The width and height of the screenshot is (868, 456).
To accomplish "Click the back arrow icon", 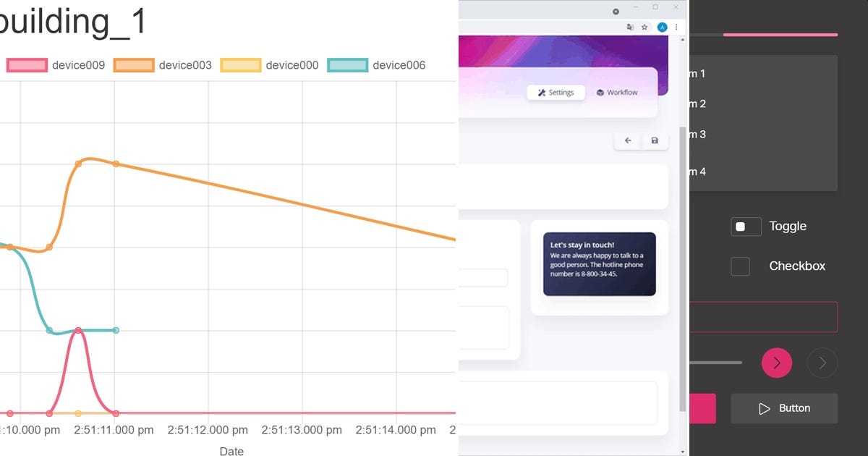I will pyautogui.click(x=627, y=140).
